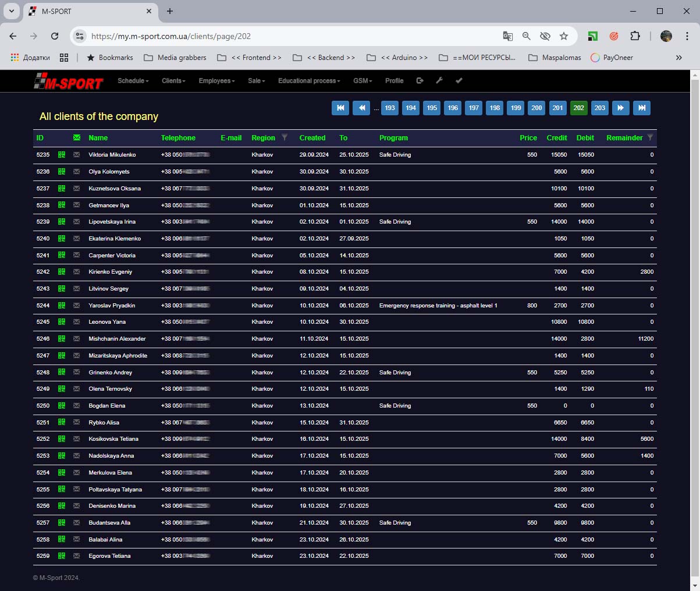This screenshot has height=591, width=700.
Task: Expand the Schedule dropdown menu
Action: pos(133,81)
